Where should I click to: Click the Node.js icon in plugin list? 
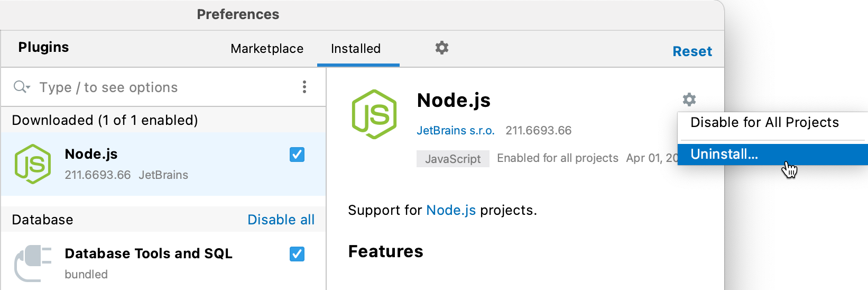click(x=33, y=164)
